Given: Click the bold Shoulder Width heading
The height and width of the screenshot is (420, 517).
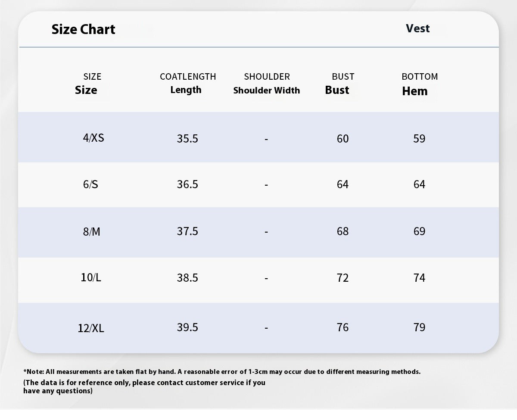Looking at the screenshot, I should point(266,90).
